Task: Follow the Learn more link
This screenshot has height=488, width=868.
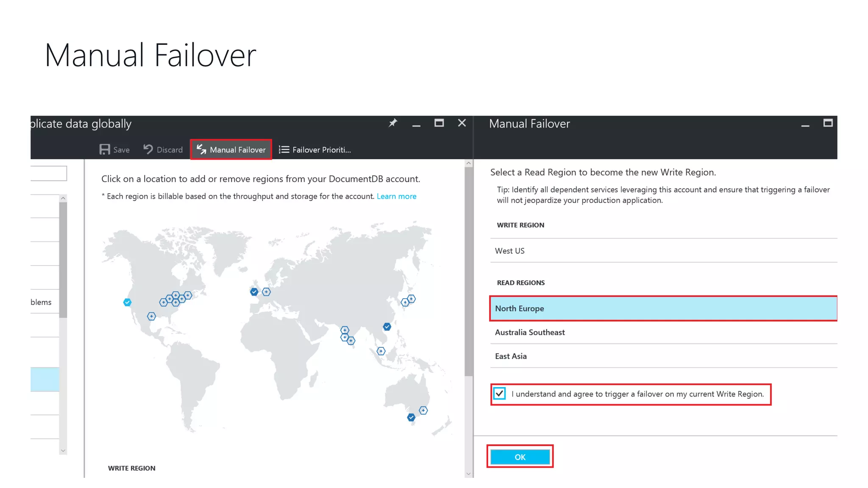Action: 396,196
